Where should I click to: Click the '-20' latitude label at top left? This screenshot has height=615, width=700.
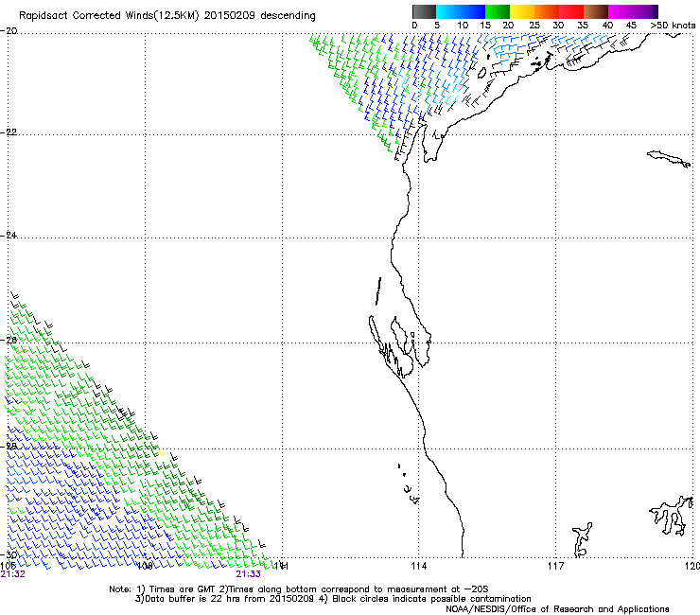[x=9, y=31]
